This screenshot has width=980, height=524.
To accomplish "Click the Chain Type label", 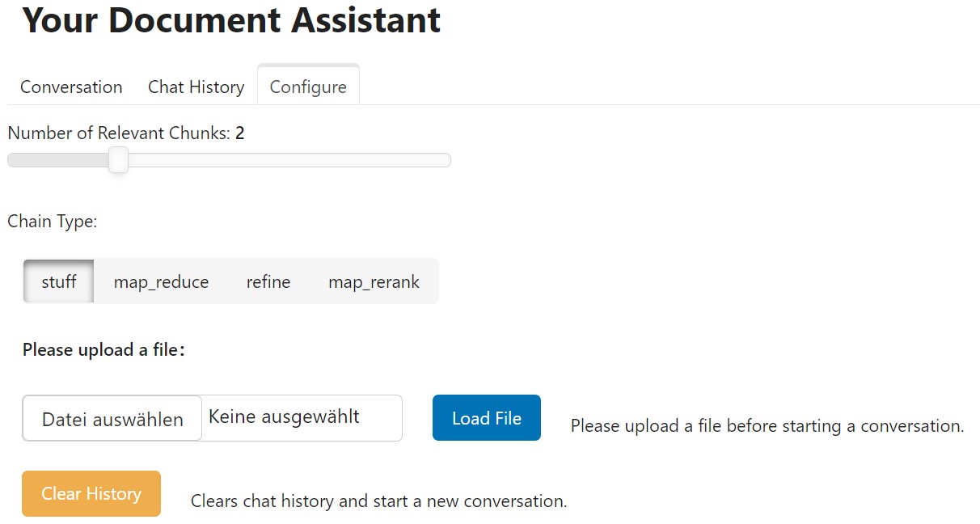I will pos(53,221).
